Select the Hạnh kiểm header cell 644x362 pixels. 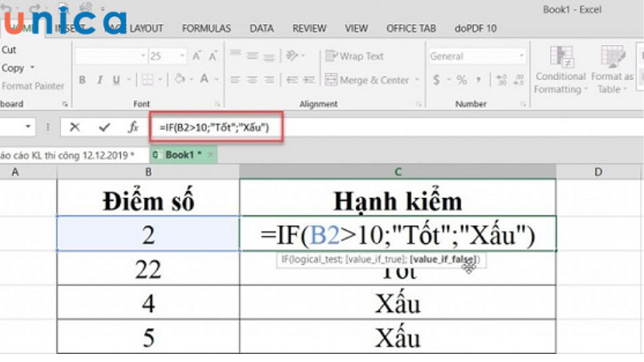coord(398,198)
